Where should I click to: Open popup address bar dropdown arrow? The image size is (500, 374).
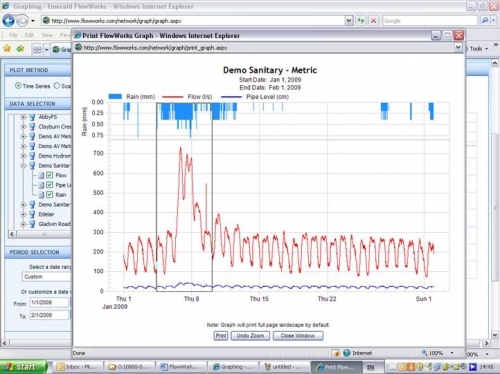coord(458,48)
